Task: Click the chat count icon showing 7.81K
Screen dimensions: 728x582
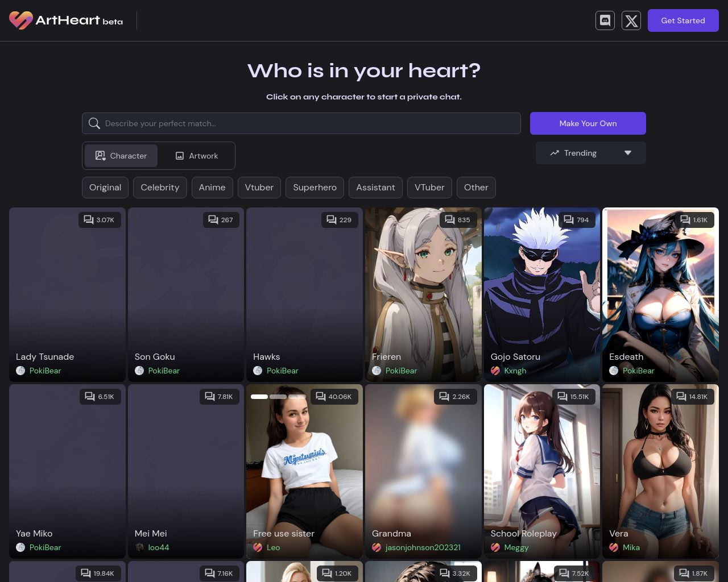Action: pos(210,396)
